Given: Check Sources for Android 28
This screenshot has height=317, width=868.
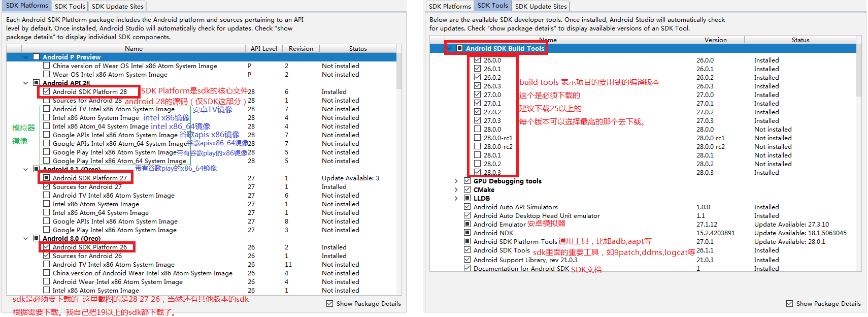Looking at the screenshot, I should tap(46, 100).
